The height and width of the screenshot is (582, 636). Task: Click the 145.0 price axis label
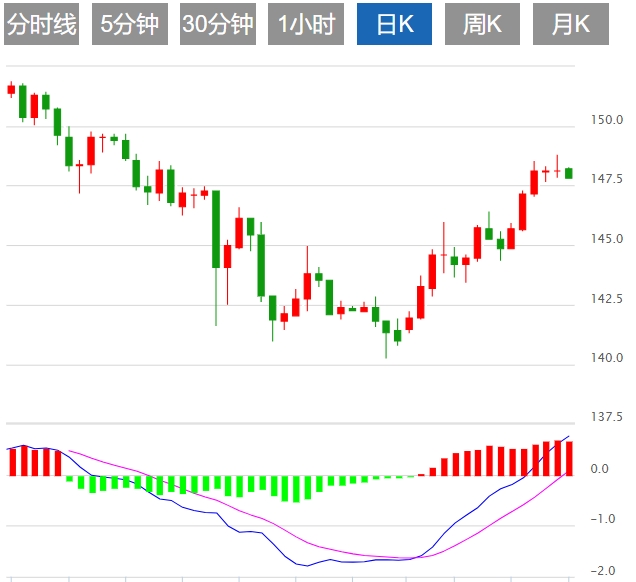click(607, 239)
